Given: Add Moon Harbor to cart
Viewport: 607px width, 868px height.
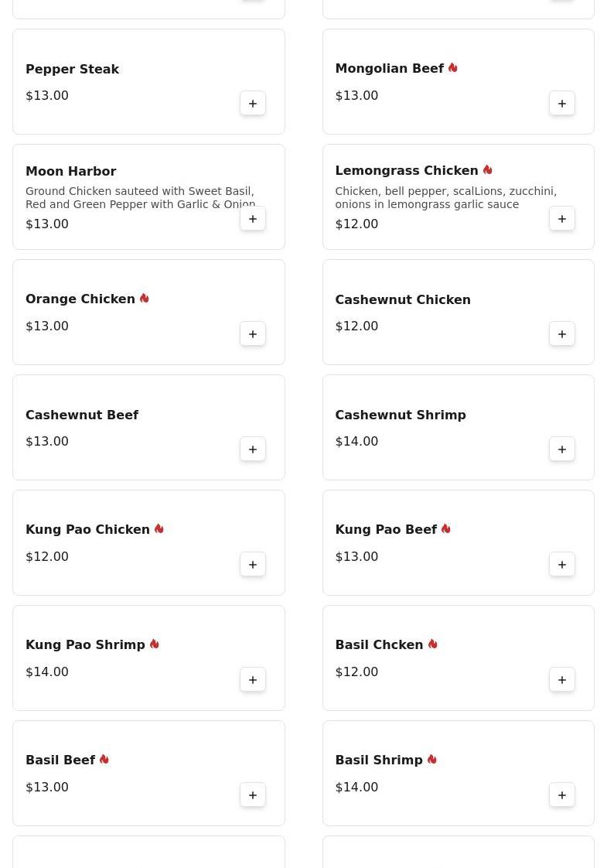Looking at the screenshot, I should (x=253, y=219).
